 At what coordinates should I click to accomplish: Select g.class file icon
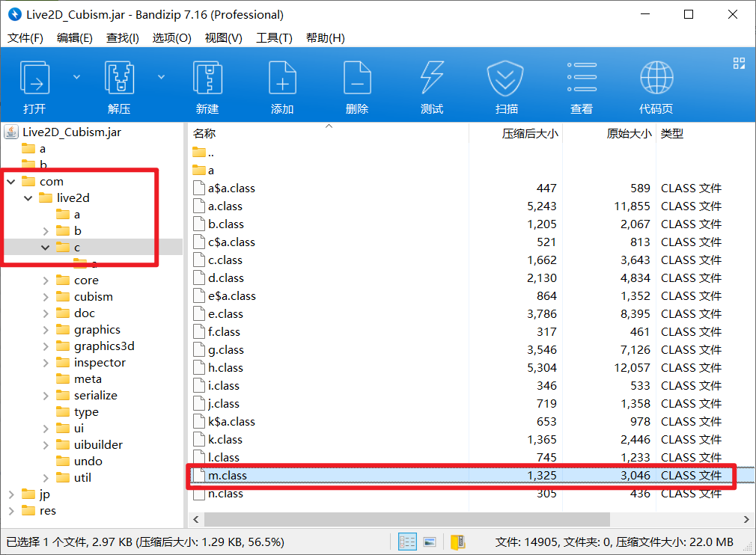click(198, 350)
